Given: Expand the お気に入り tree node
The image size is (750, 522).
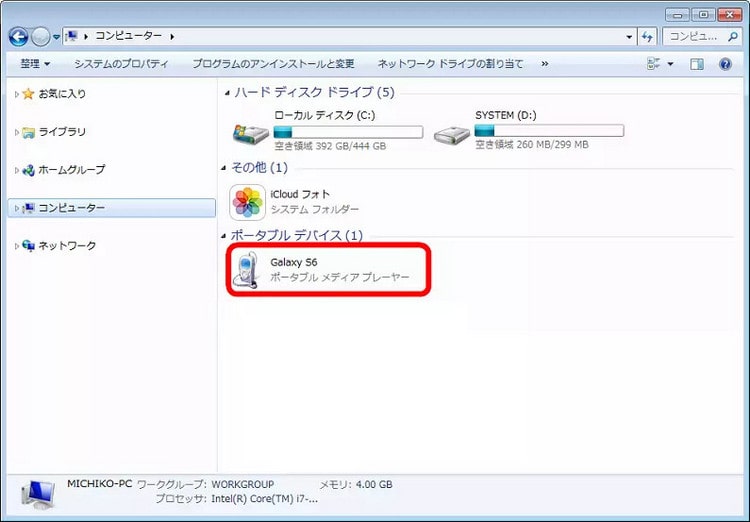Looking at the screenshot, I should point(16,94).
